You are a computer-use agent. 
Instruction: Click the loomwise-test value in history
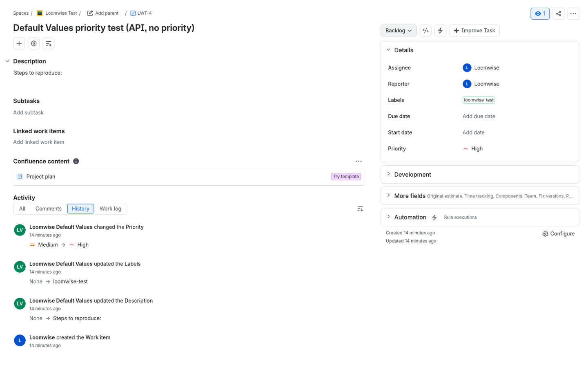click(70, 281)
